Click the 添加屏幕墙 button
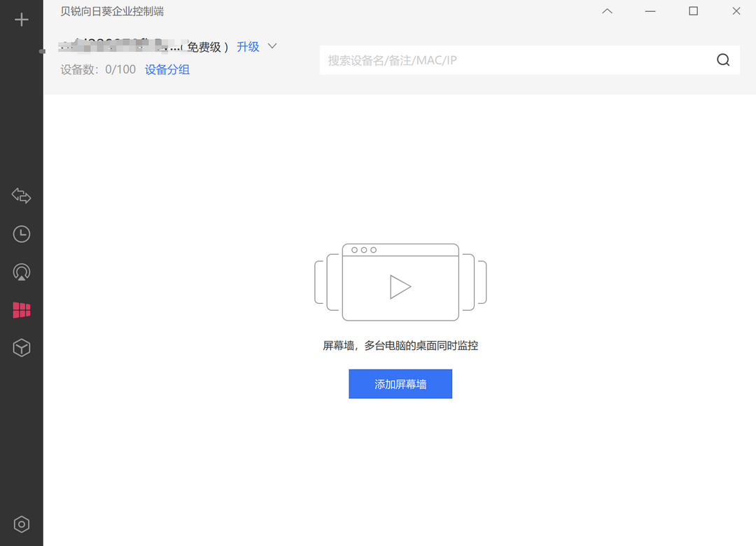 point(400,384)
